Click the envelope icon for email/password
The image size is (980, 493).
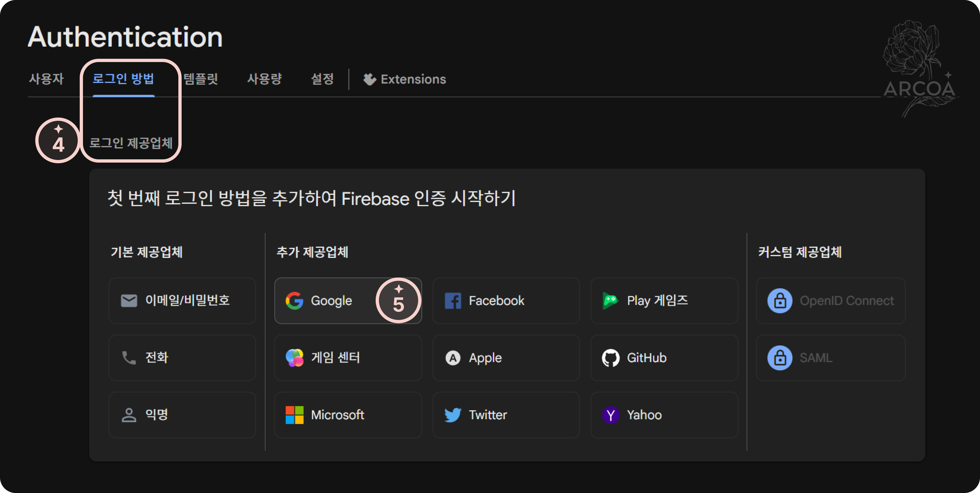tap(129, 301)
